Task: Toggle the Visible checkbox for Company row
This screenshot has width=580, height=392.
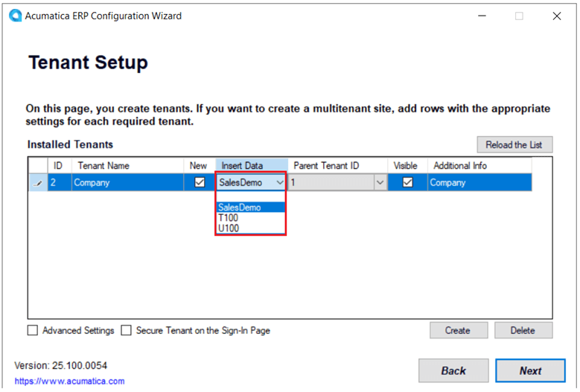Action: coord(407,182)
